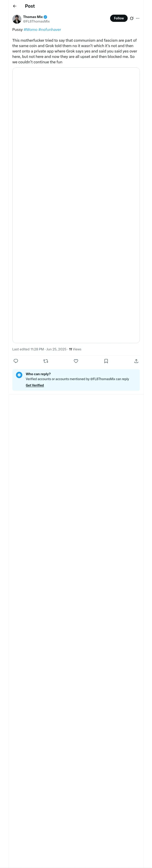Click the Follow button
152x868 pixels.
(119, 18)
